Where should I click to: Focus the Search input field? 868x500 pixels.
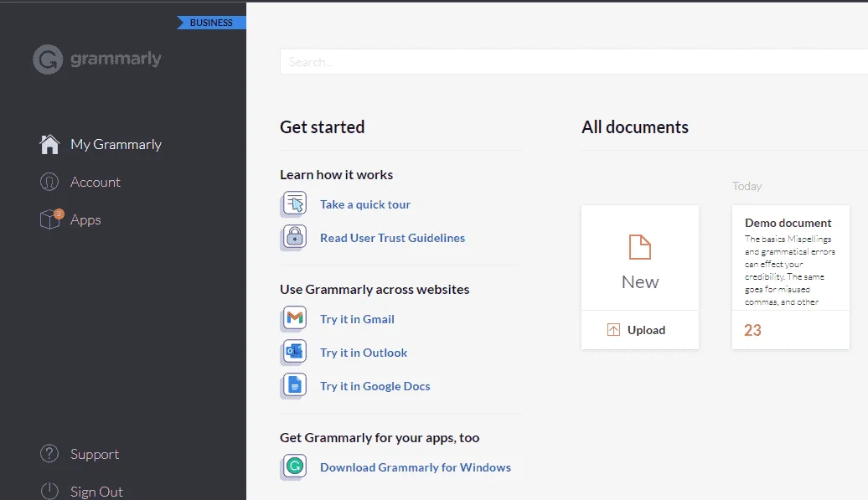pyautogui.click(x=574, y=61)
